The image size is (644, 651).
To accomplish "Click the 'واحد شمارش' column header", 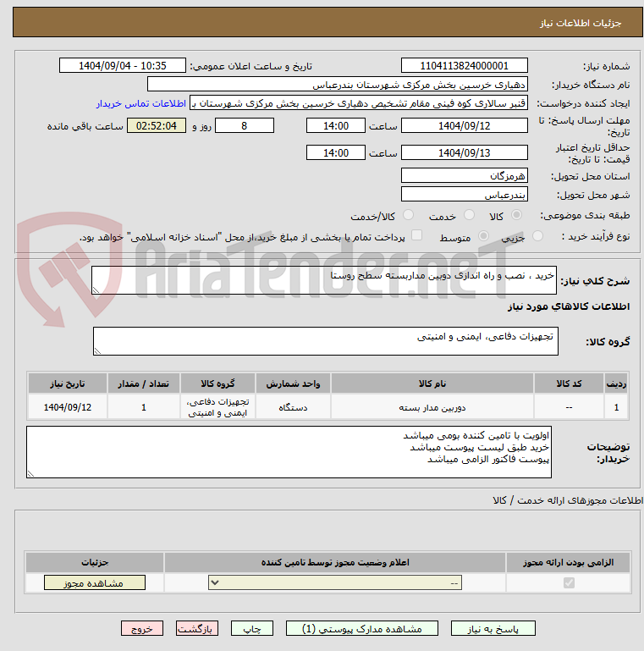I will (293, 383).
